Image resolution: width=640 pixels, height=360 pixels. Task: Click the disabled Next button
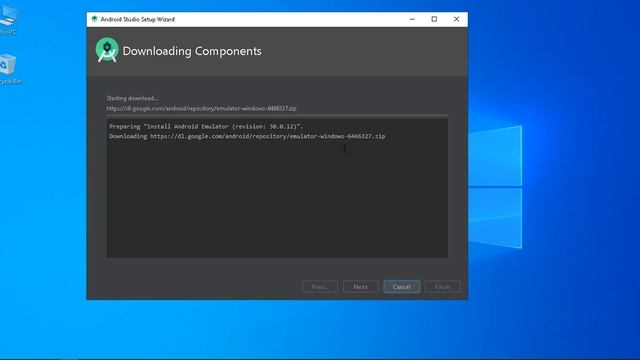pyautogui.click(x=360, y=287)
